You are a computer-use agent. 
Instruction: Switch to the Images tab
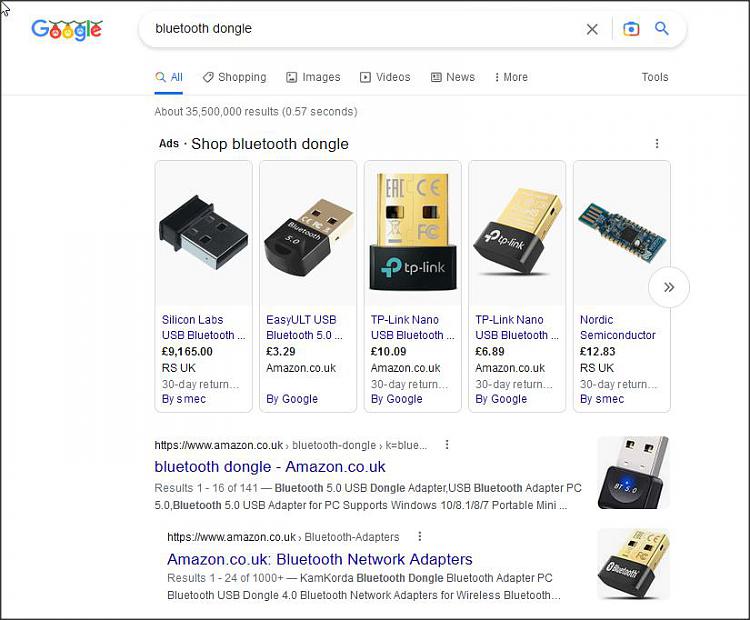pos(313,77)
